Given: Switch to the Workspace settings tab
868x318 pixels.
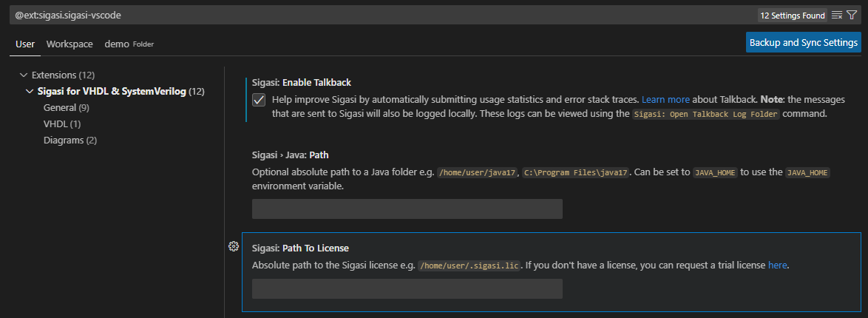Looking at the screenshot, I should 69,44.
